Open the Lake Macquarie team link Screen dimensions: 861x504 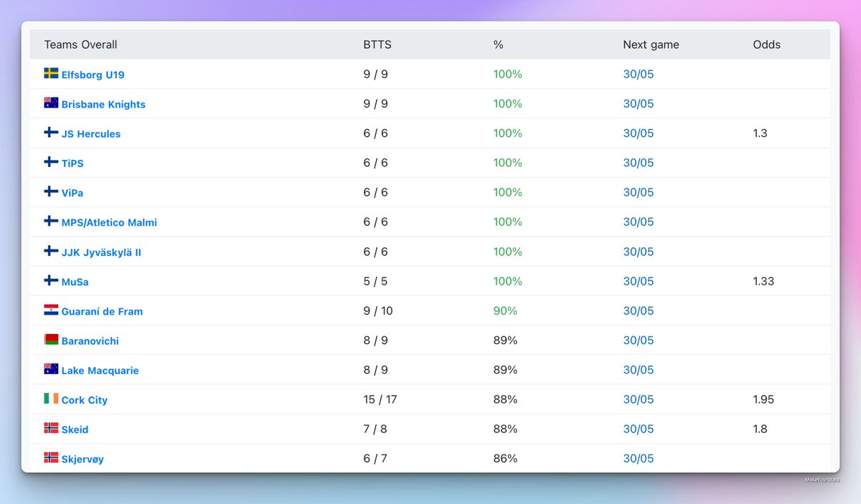(100, 371)
